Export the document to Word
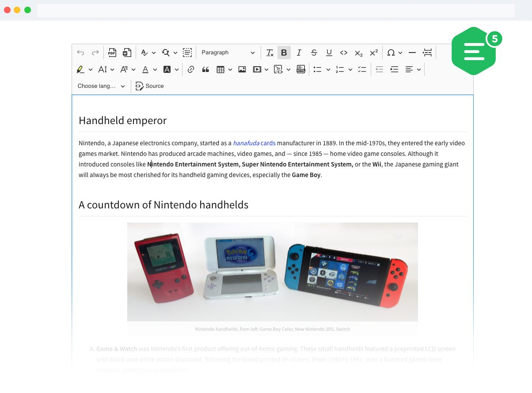 127,53
